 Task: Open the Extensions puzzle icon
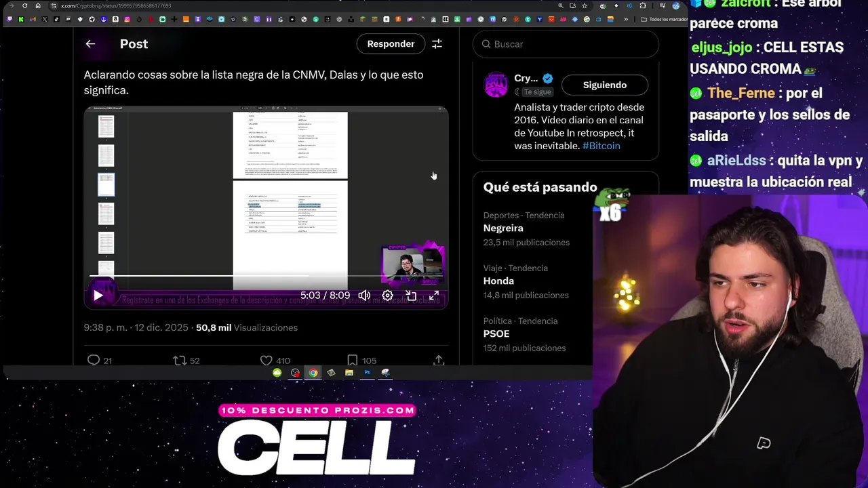tap(643, 6)
